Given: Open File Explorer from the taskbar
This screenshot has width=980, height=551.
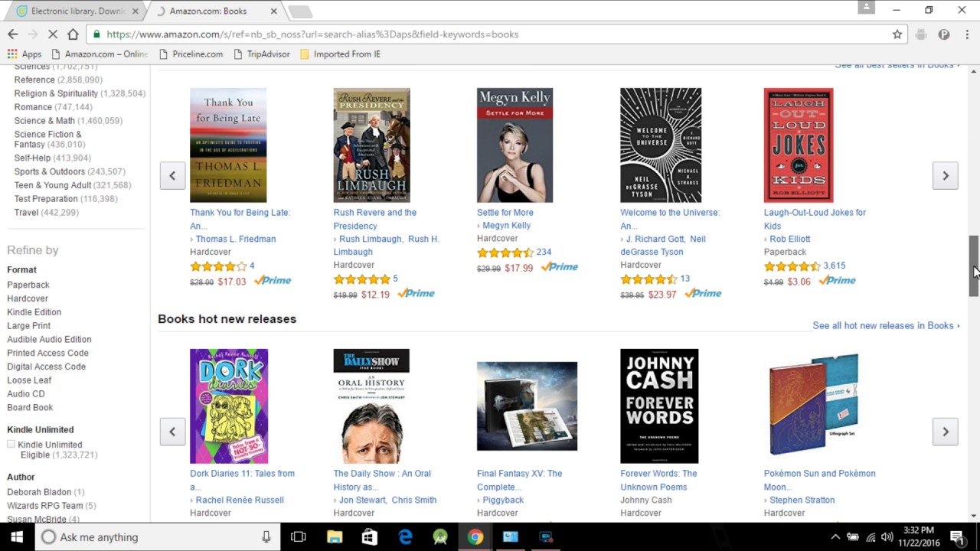Looking at the screenshot, I should click(334, 537).
